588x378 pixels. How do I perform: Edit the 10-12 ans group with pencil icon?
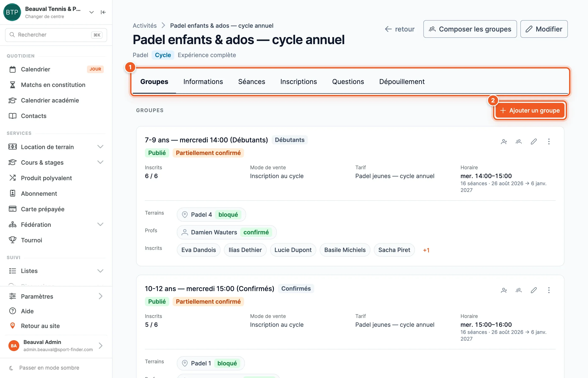point(534,290)
